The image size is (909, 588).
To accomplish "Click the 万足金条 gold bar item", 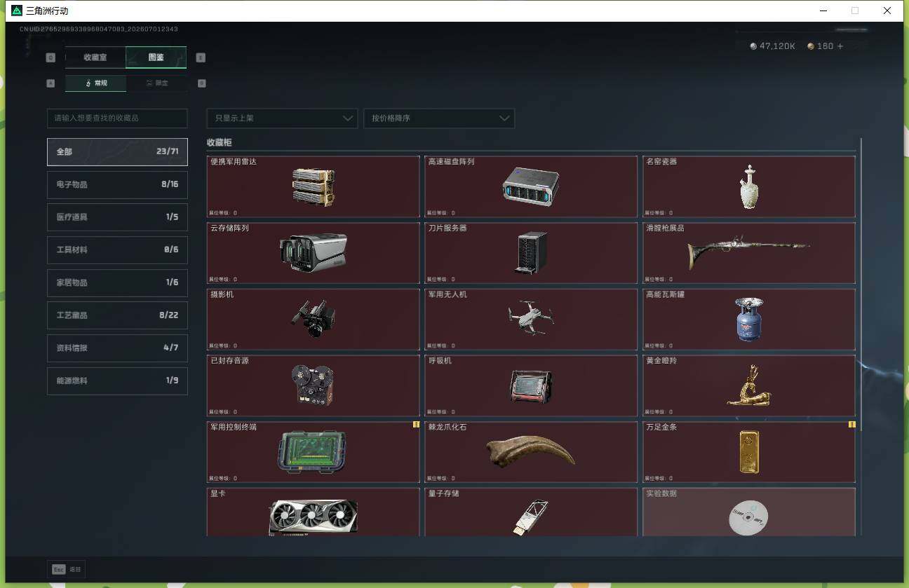I will coord(749,452).
